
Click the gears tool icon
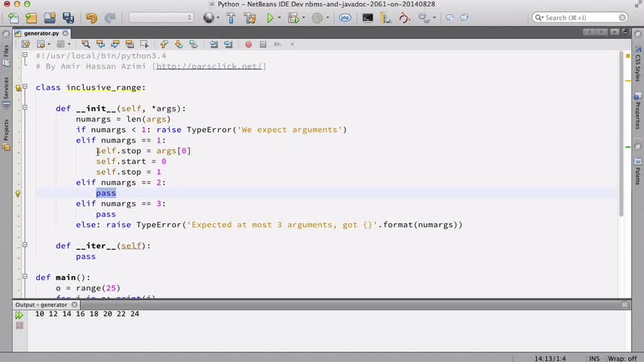424,17
